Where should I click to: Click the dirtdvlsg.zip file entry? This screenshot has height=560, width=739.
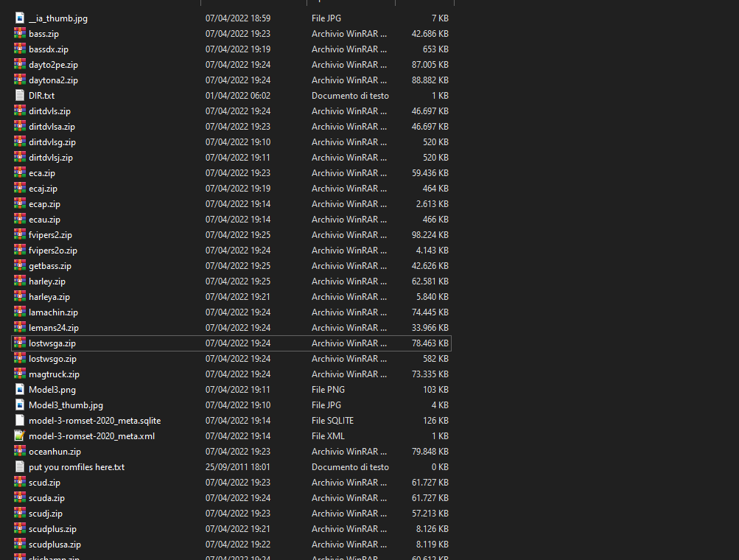click(x=52, y=142)
